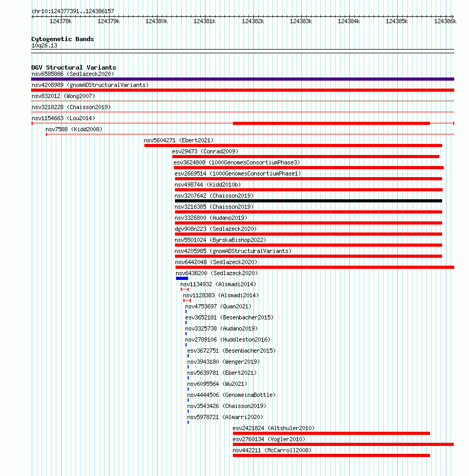Select the nsv1134932 (Alsmadi2014) label
The height and width of the screenshot is (476, 469).
[x=218, y=284]
